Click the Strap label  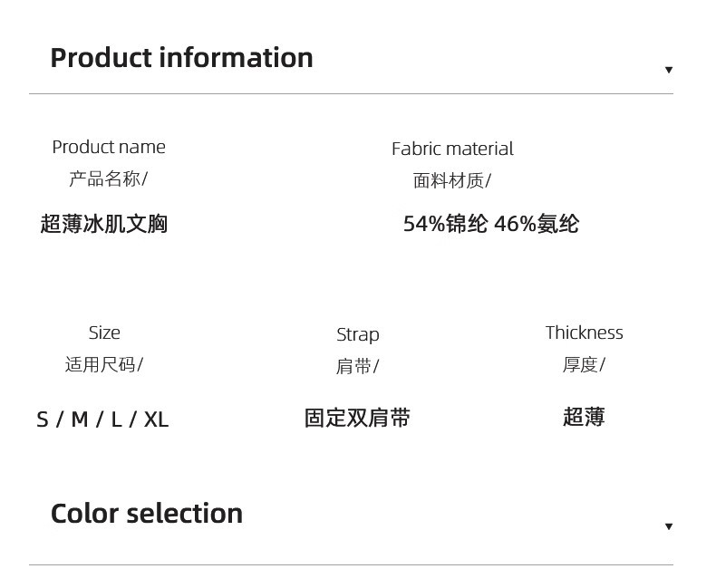pos(358,334)
